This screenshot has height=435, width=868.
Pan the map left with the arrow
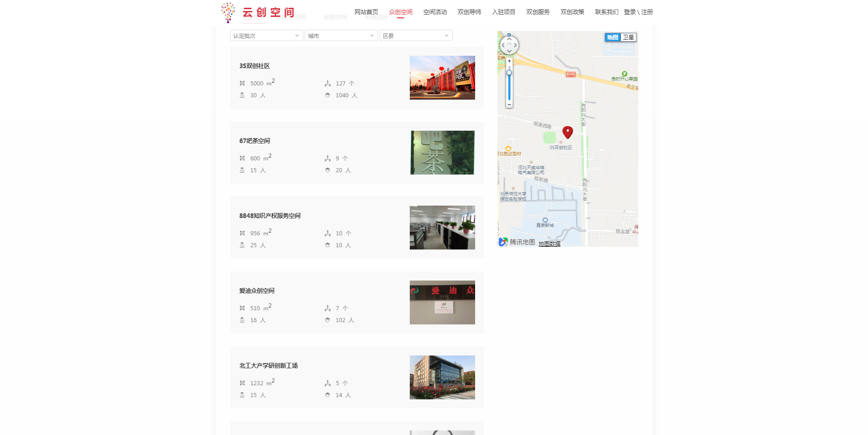point(503,45)
